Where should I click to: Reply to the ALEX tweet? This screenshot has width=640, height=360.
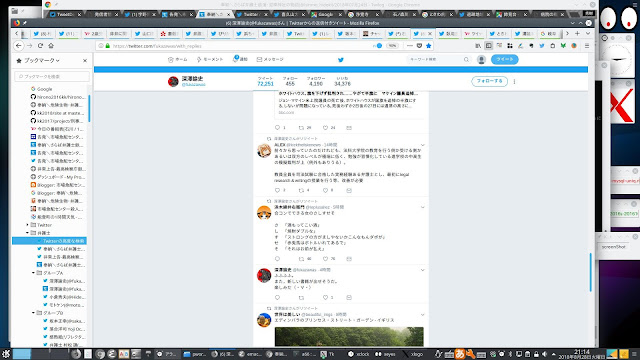point(278,190)
